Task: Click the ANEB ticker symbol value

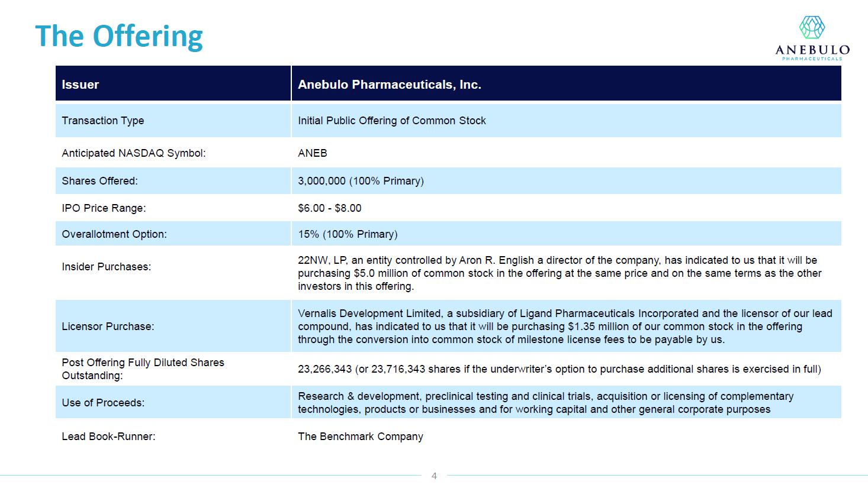Action: pos(313,153)
